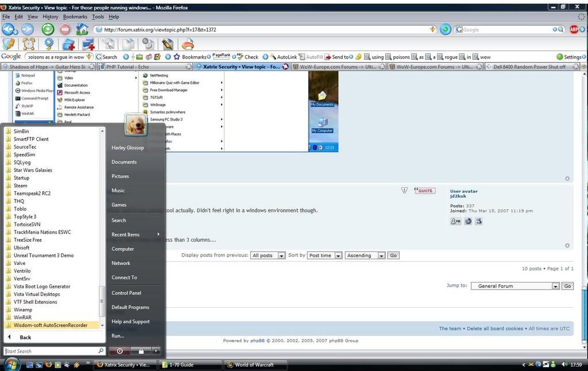
Task: Reload the page with the green button
Action: (x=48, y=29)
